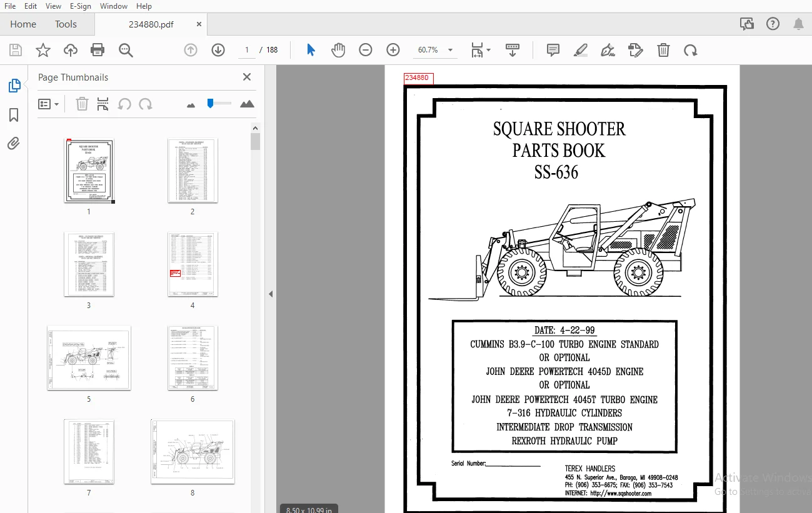Click the scrolling mode keyboard icon
This screenshot has height=513, width=812.
[x=513, y=50]
